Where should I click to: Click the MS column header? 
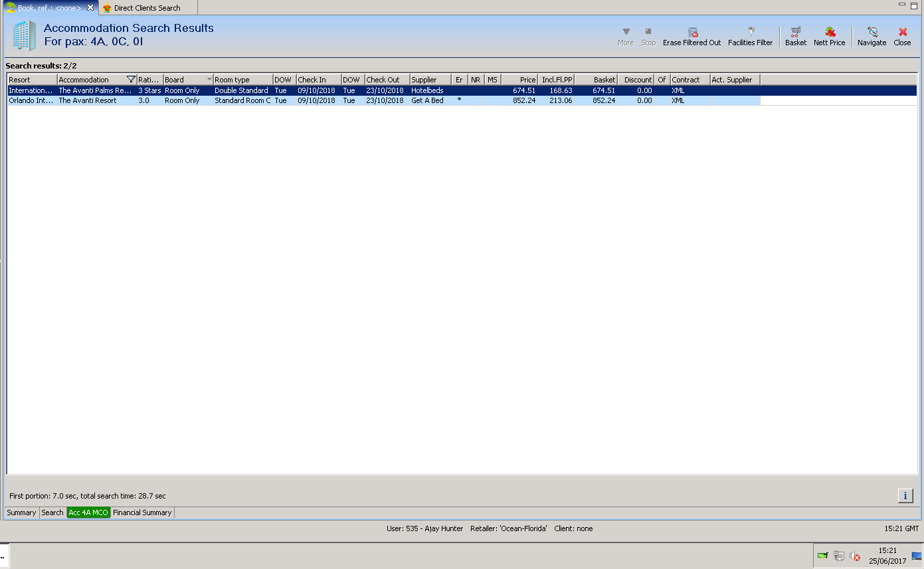click(493, 80)
